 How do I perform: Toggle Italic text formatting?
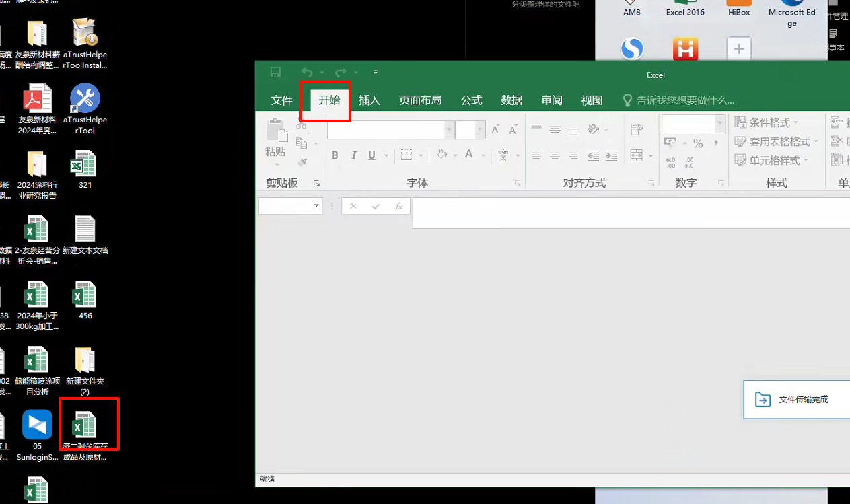[354, 155]
